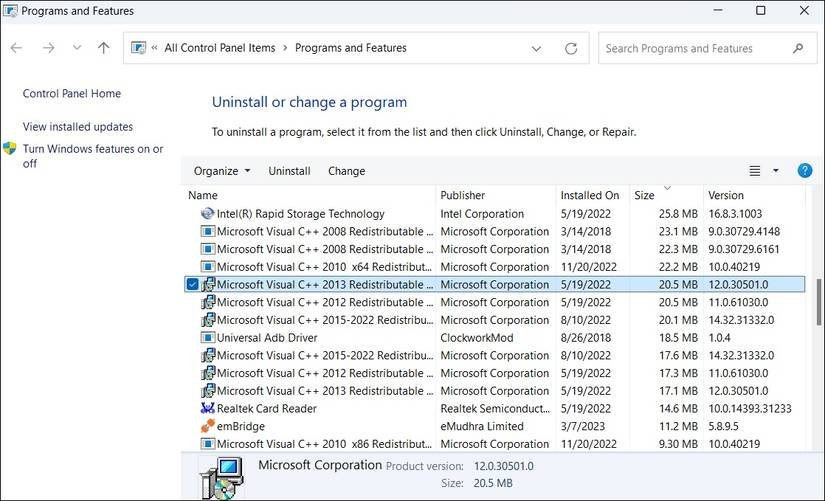Click the Help question mark icon
The image size is (825, 501).
pyautogui.click(x=804, y=171)
